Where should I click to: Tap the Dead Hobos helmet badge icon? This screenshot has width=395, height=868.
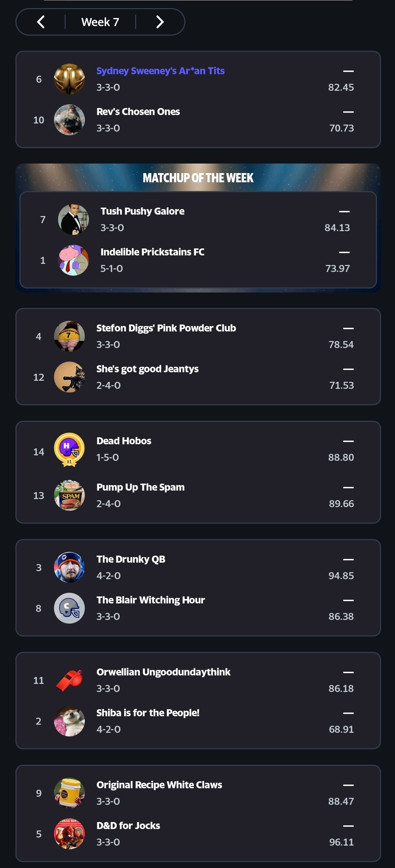point(69,450)
